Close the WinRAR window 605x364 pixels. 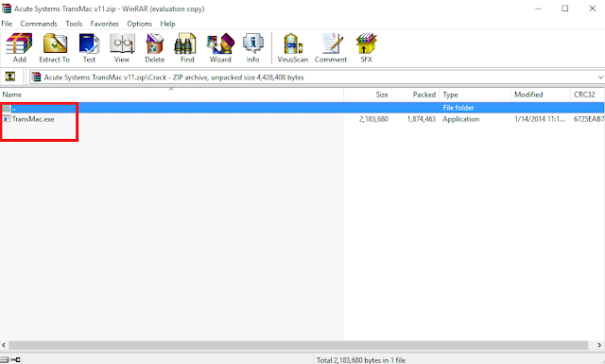(593, 9)
